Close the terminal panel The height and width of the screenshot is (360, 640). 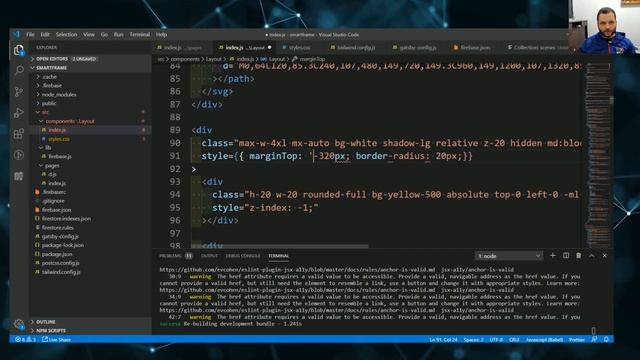604,256
